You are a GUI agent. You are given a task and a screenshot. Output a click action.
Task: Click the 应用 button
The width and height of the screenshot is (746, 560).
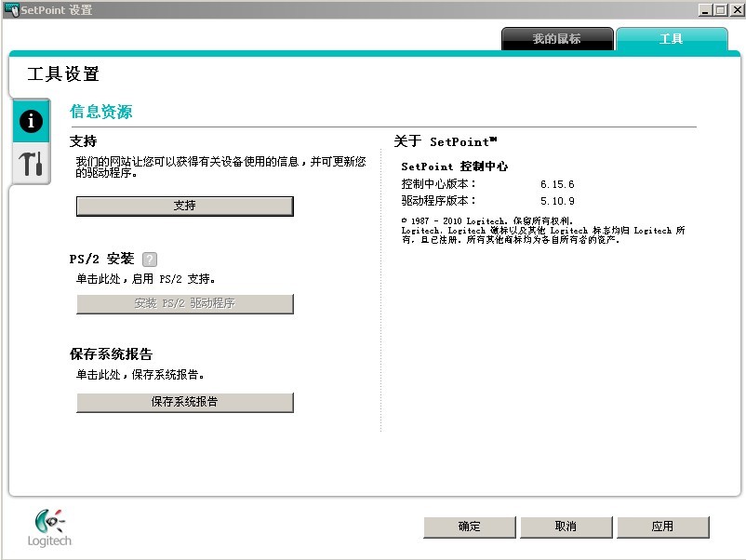coord(662,527)
